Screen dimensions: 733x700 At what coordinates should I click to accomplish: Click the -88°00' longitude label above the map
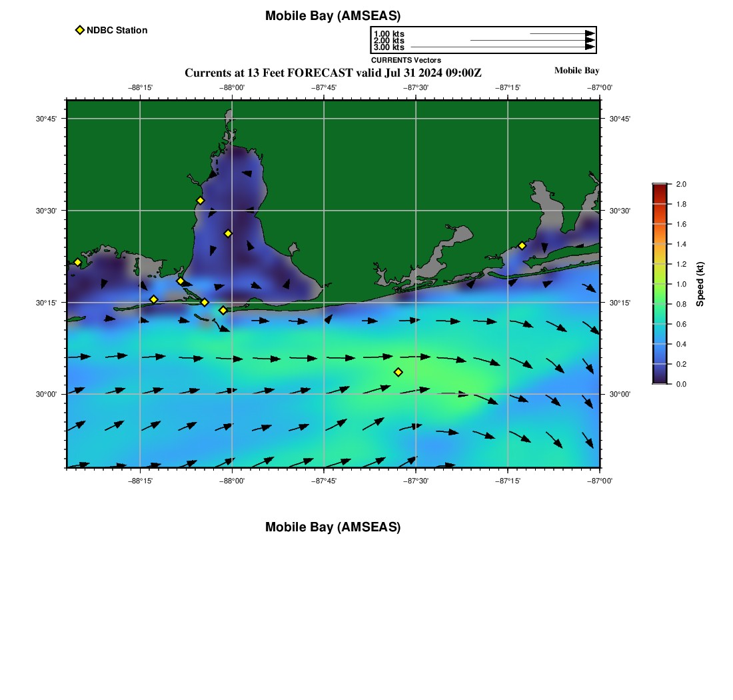[232, 87]
